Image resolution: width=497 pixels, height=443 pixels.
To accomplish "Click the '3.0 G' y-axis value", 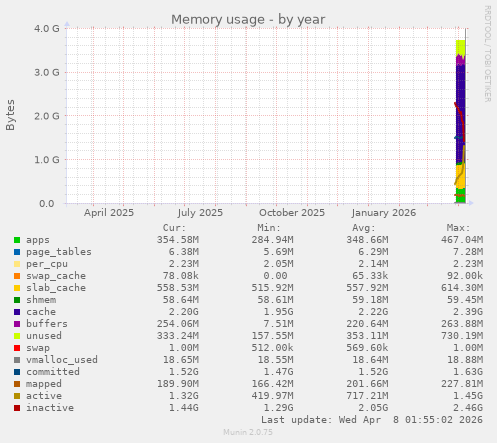I will pos(47,72).
